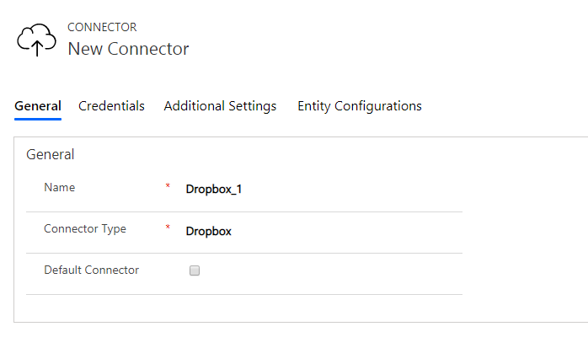Go to the Additional Settings tab
Screen dimensions: 588x364
pos(220,106)
